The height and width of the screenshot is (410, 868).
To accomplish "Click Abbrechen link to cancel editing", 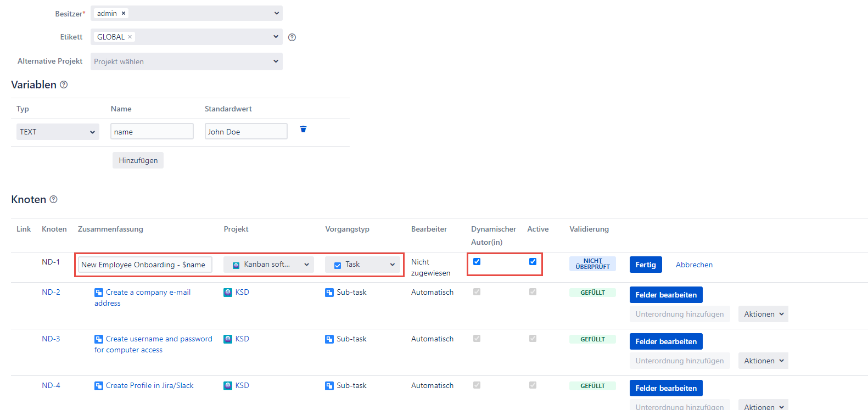I will pyautogui.click(x=694, y=265).
